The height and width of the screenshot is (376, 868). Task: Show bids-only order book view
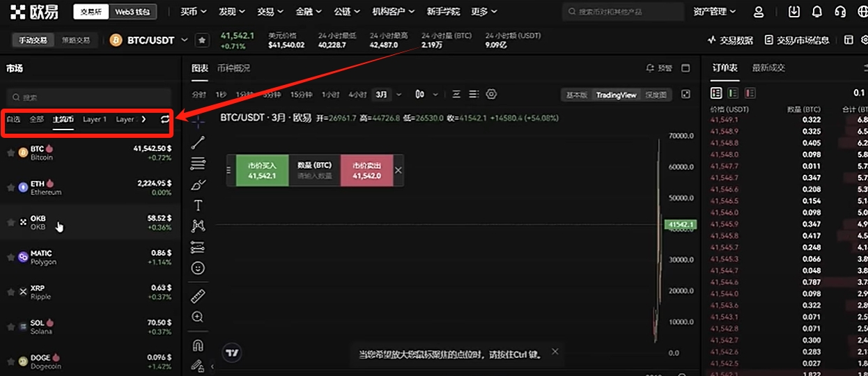click(x=733, y=93)
